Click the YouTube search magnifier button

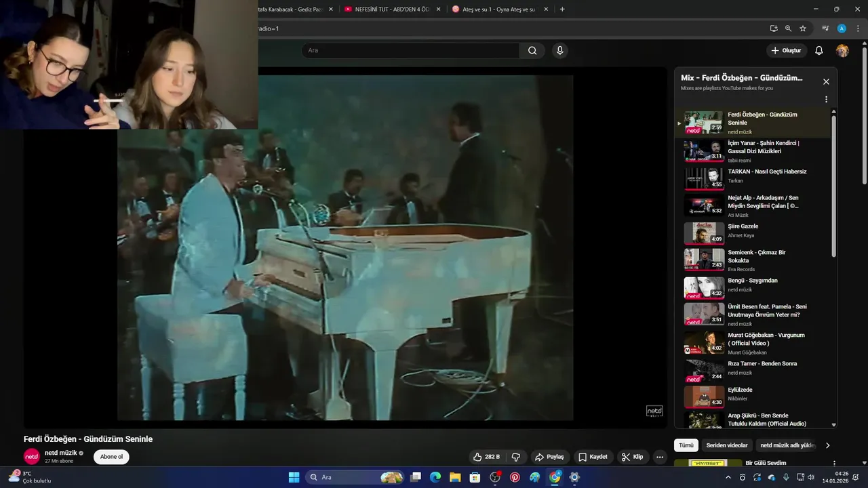click(532, 50)
